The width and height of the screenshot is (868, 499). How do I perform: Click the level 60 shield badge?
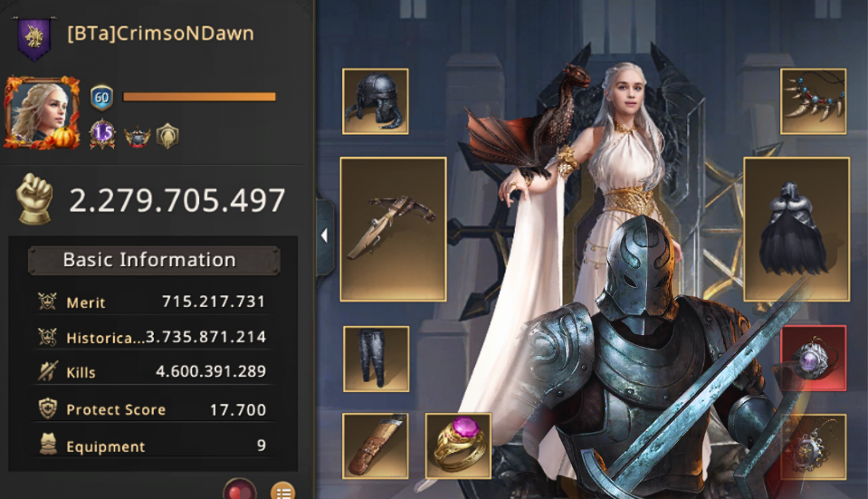tap(102, 98)
